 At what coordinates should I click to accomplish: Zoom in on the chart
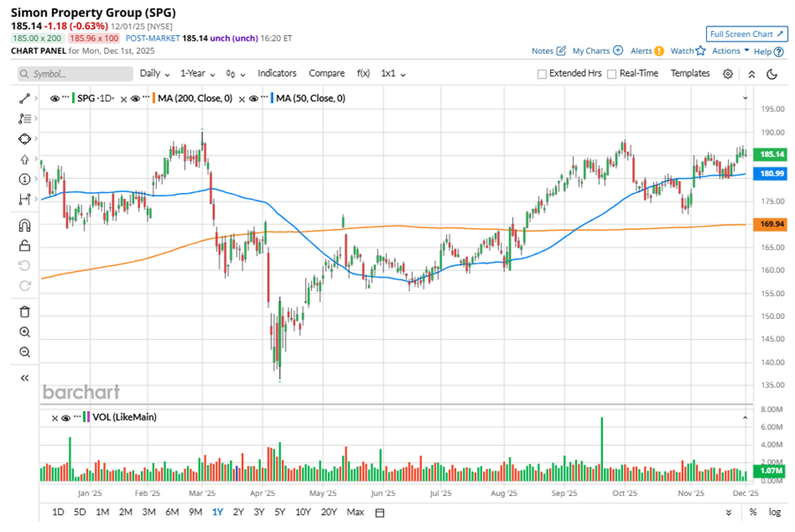click(25, 332)
